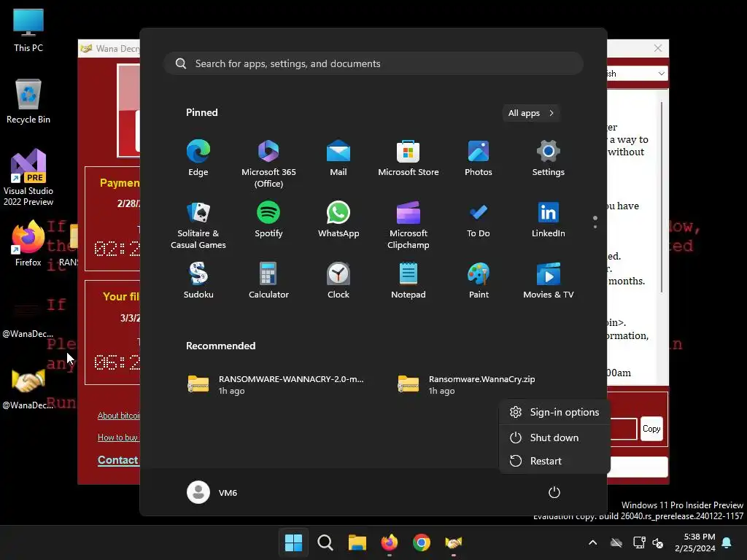Show hidden tray icons chevron
This screenshot has width=747, height=560.
592,542
